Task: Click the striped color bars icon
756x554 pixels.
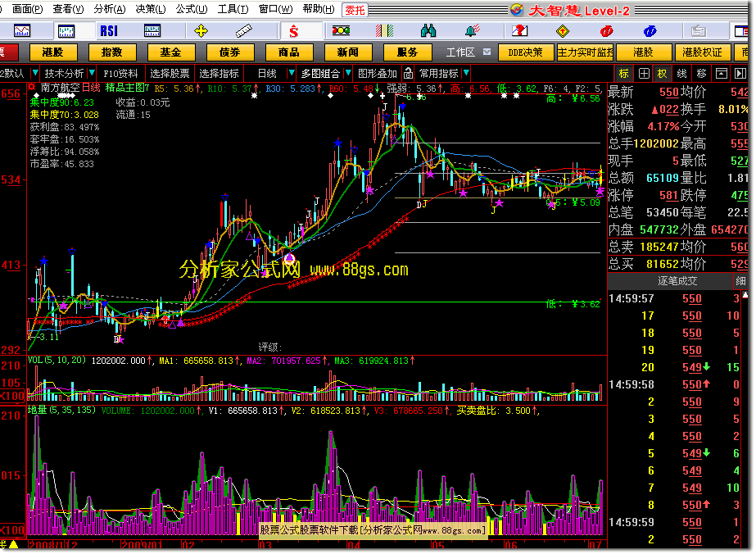Action: tap(384, 31)
